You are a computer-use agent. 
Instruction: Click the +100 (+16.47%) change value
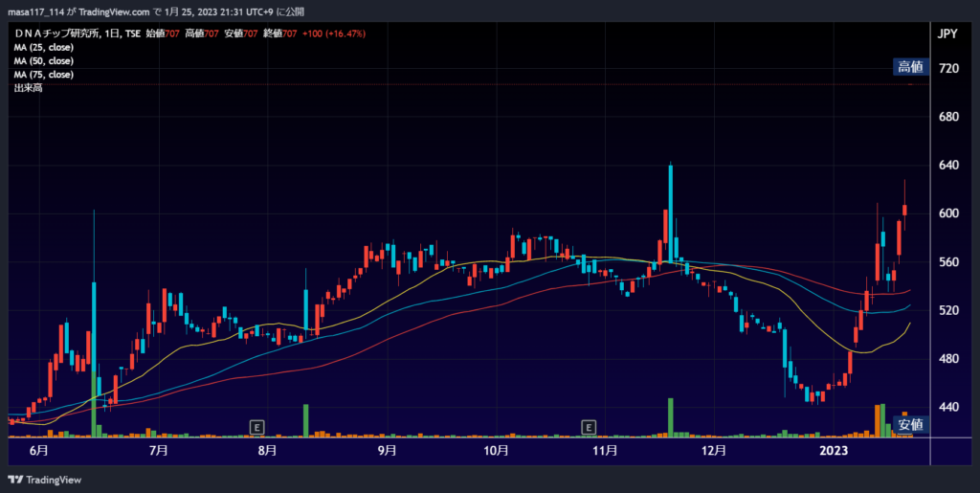click(334, 34)
